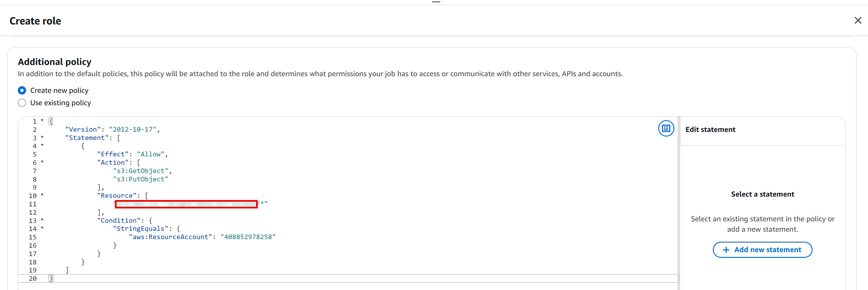This screenshot has height=290, width=868.
Task: Click the plus icon in Add new statement
Action: point(726,250)
